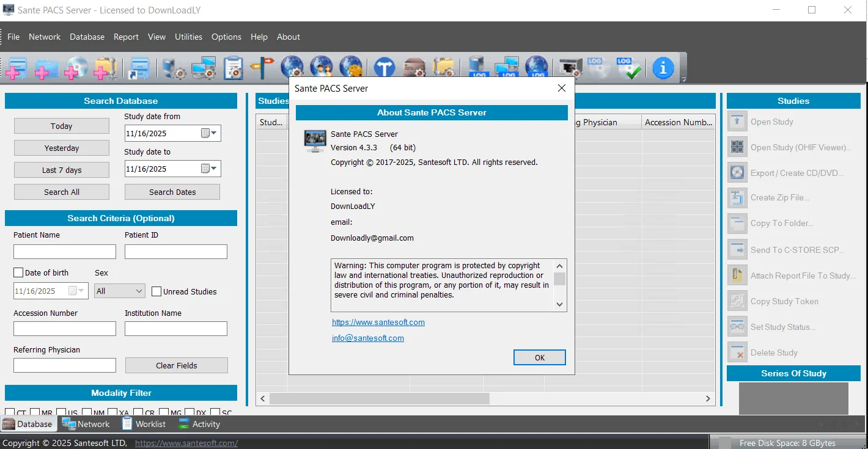The image size is (868, 449).
Task: Click the Create Zip File icon
Action: 738,197
